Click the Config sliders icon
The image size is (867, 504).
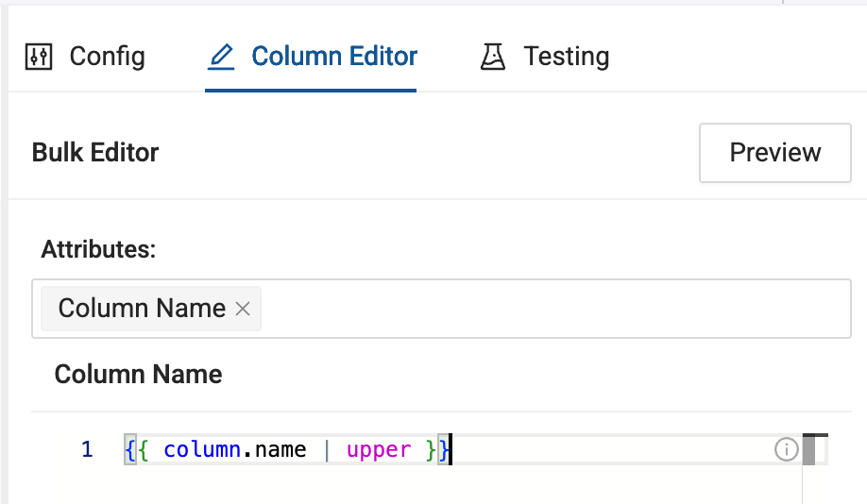click(38, 57)
